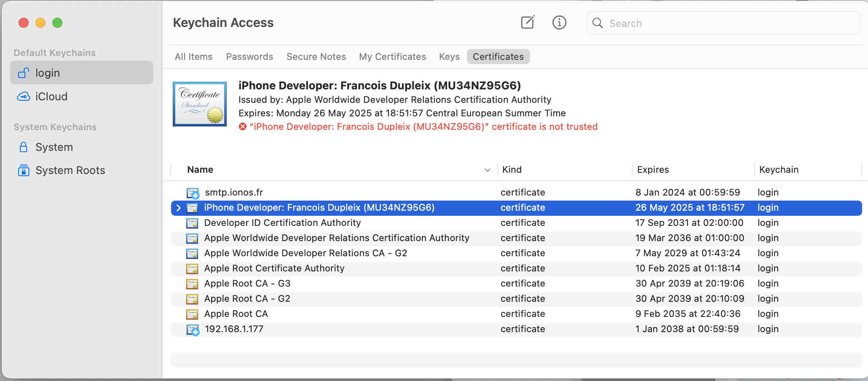This screenshot has height=381, width=868.
Task: Sort by the Kind column header
Action: (512, 169)
